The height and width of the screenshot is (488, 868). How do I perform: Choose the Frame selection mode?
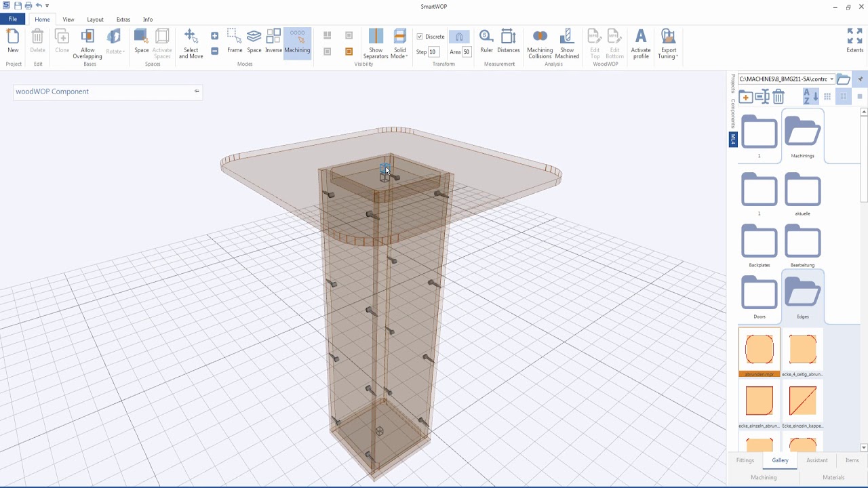(x=235, y=41)
